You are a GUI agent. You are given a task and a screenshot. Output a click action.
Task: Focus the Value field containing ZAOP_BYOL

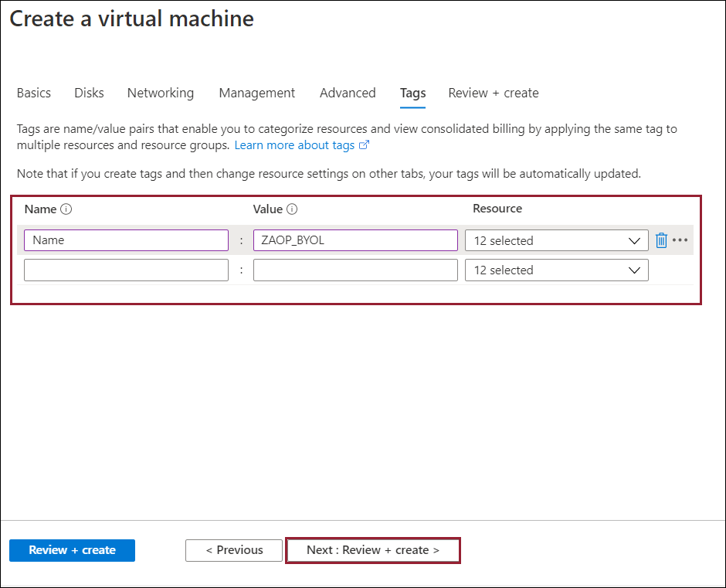tap(355, 240)
